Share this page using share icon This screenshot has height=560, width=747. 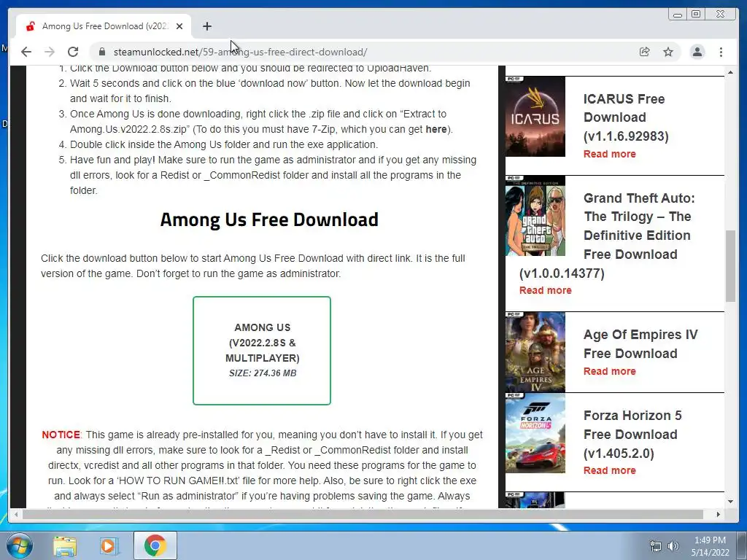tap(645, 52)
